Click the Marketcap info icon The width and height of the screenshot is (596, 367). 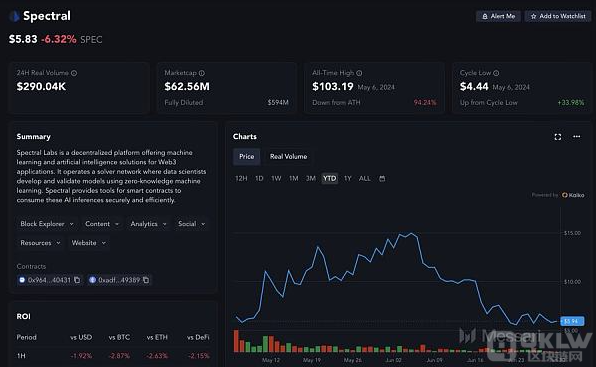point(202,73)
